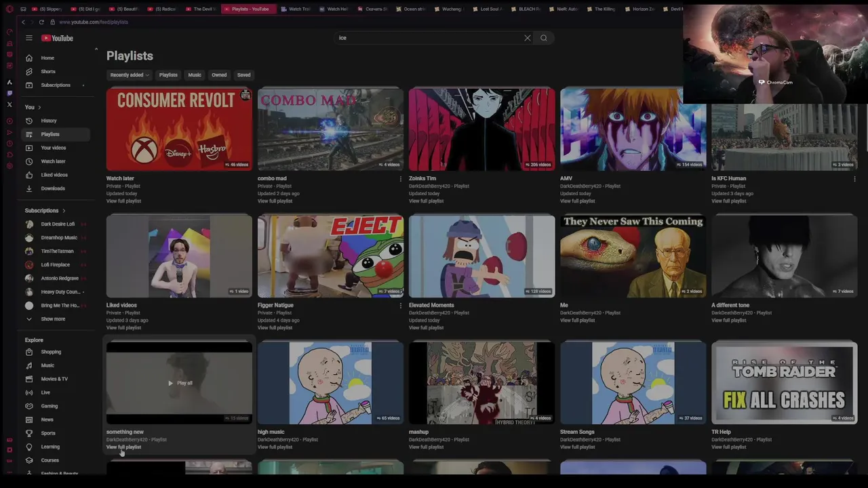Select the Music filter chip
Viewport: 868px width, 488px height.
coord(195,75)
